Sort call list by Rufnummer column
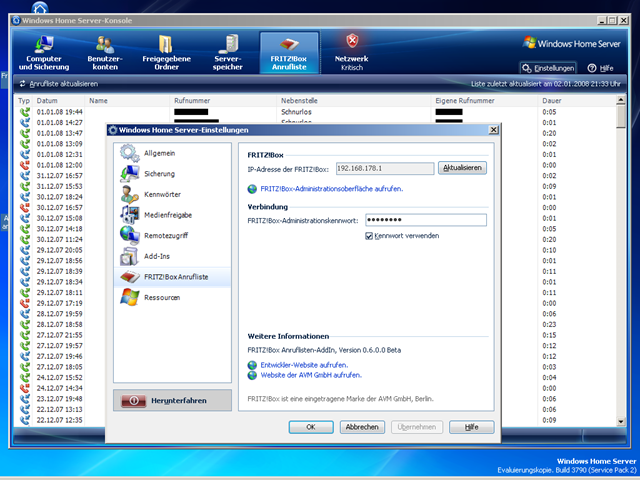640x480 pixels. (x=223, y=100)
